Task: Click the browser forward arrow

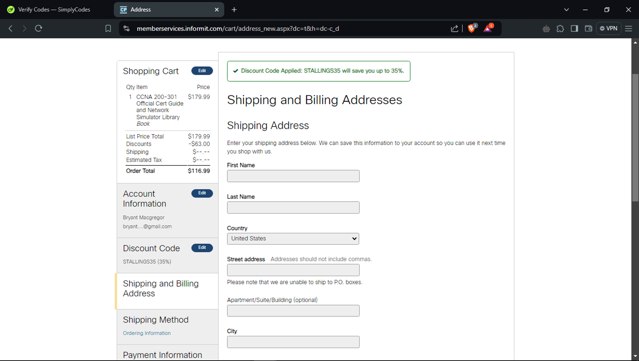Action: (24, 29)
